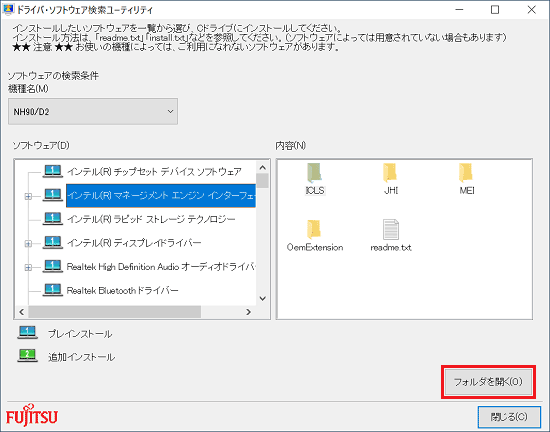Screen dimensions: 550x432
Task: Click laptop icon beside ディスプレイドライバー
Action: click(x=53, y=242)
